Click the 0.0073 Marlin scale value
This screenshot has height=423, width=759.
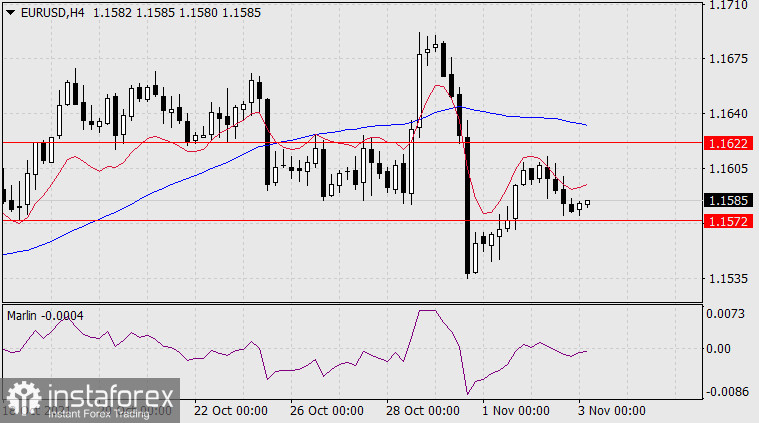click(x=726, y=314)
